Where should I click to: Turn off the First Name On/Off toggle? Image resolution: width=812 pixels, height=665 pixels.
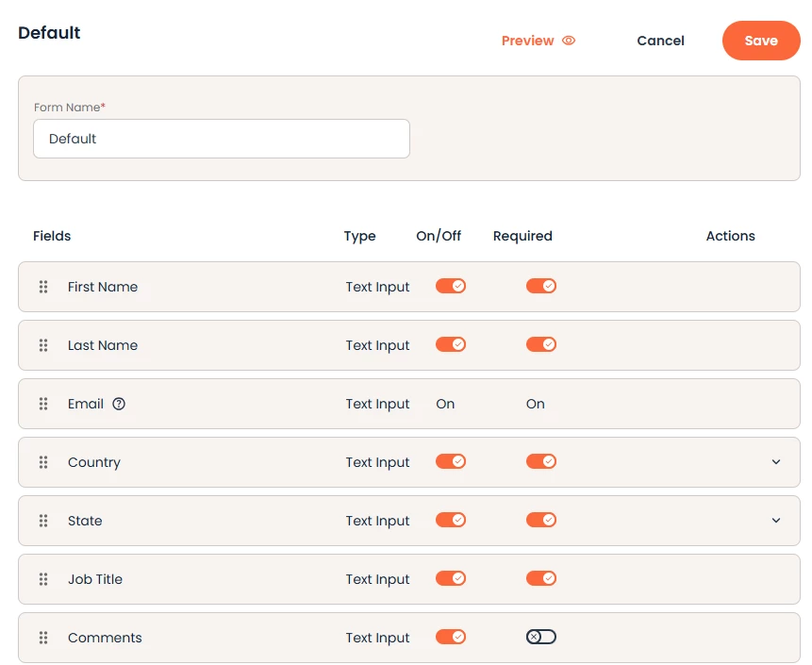(451, 286)
